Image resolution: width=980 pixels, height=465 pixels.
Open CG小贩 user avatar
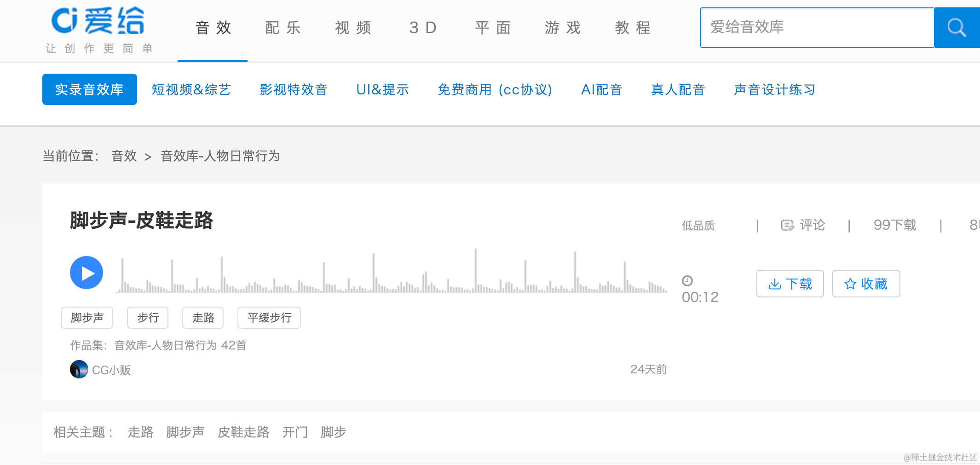[79, 369]
